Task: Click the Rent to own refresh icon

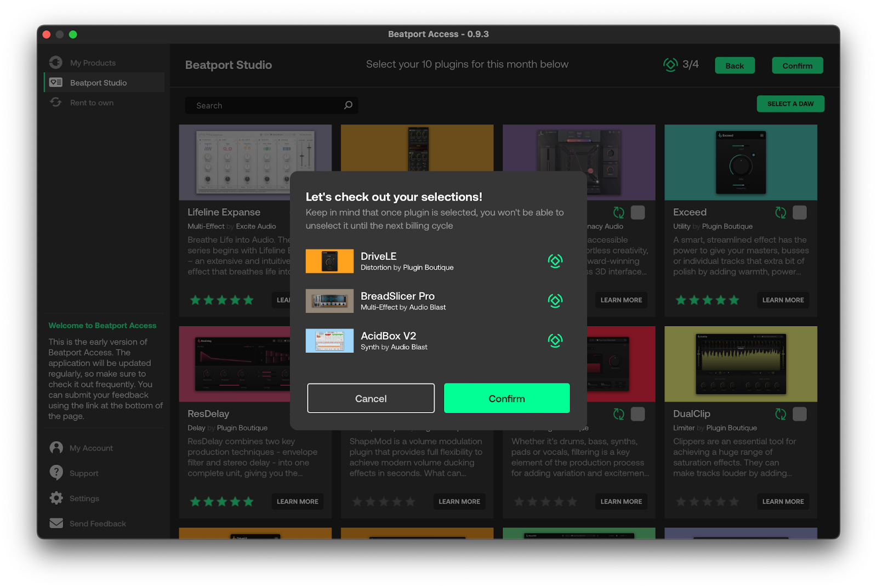Action: (55, 102)
